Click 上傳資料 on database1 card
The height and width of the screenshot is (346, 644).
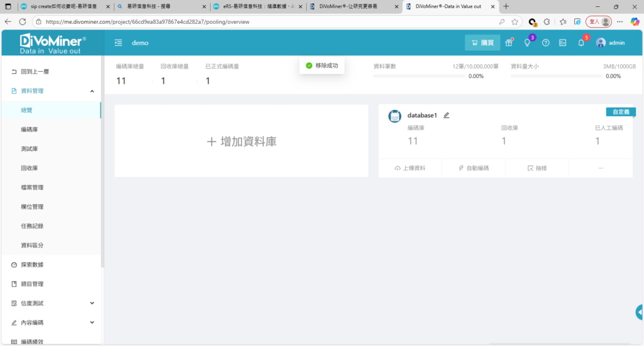[410, 169]
